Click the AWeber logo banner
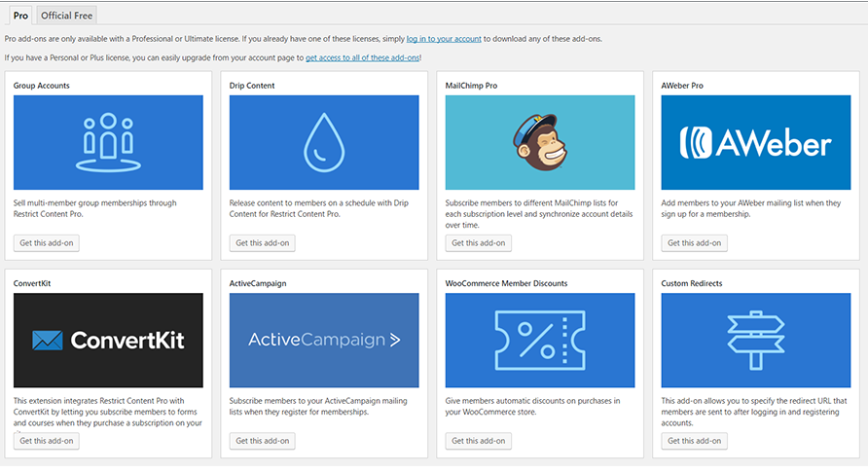 [x=755, y=143]
